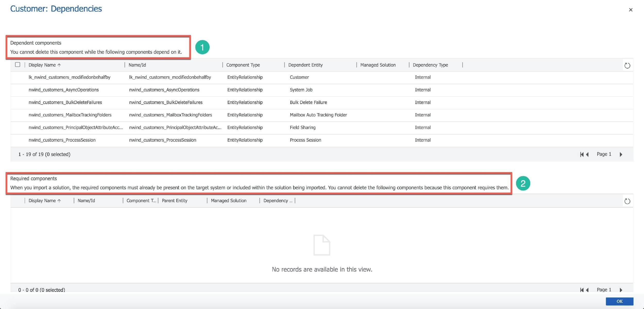Click Dependent Entity cell Field Sharing

(302, 128)
